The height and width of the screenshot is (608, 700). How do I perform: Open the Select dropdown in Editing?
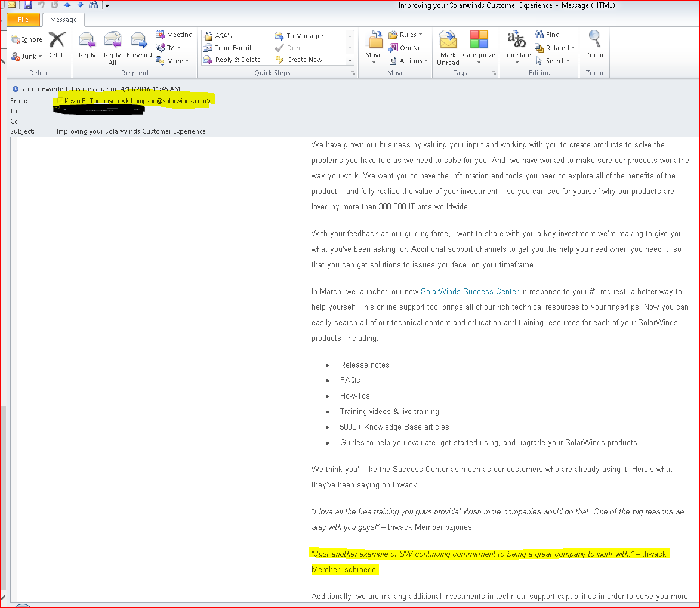coord(552,61)
